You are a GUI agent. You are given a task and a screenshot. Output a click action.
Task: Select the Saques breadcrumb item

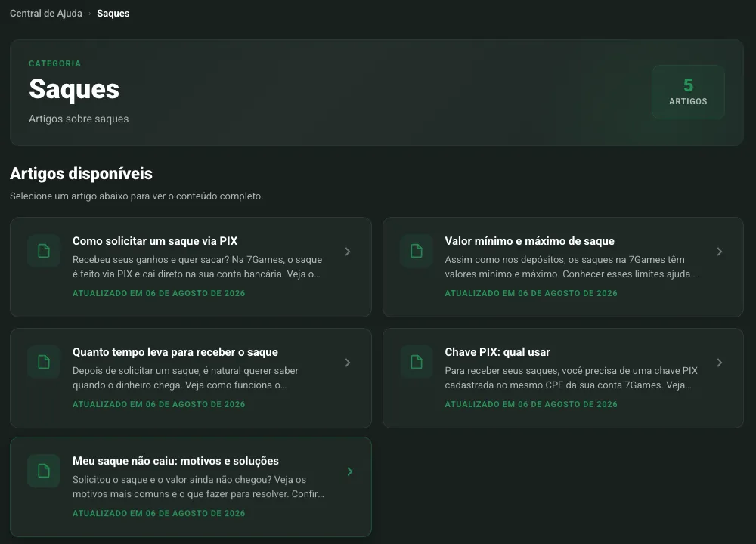(x=113, y=14)
